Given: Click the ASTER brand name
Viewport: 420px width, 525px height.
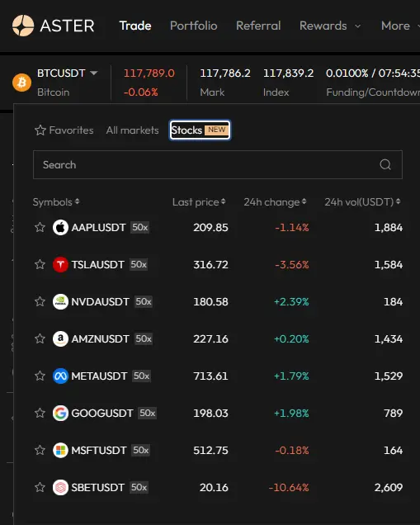Looking at the screenshot, I should coord(68,26).
